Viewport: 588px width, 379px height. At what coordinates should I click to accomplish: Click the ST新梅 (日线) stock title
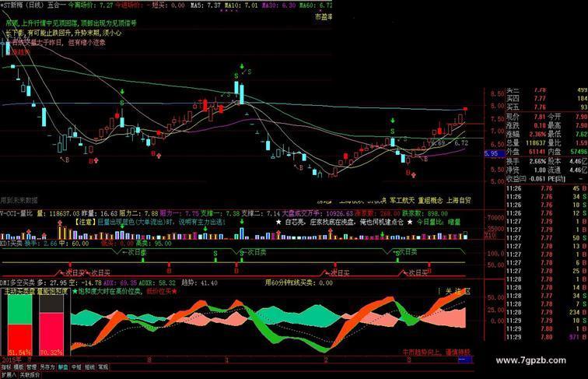click(22, 5)
